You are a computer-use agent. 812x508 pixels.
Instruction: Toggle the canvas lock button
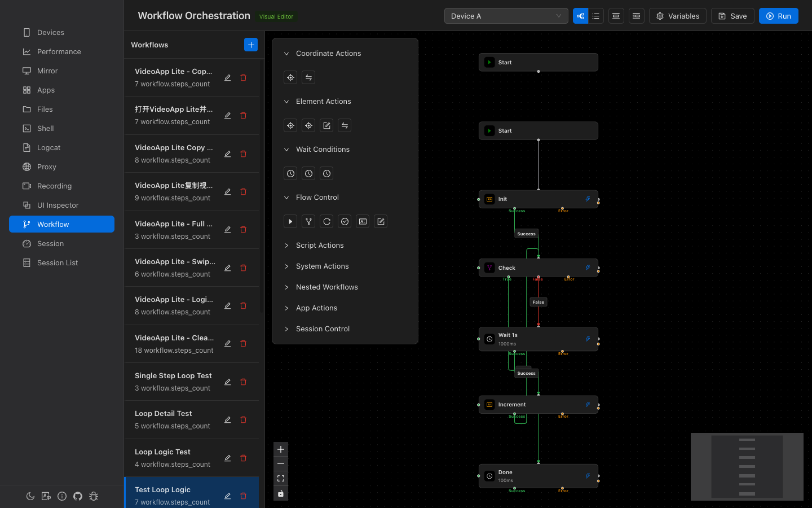tap(280, 493)
